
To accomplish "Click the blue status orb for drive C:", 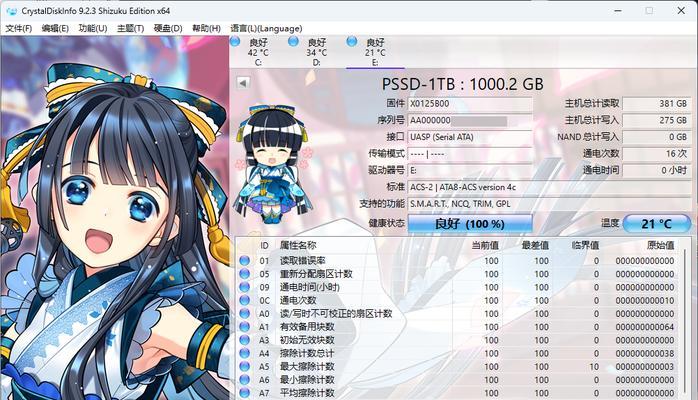I will pyautogui.click(x=235, y=42).
